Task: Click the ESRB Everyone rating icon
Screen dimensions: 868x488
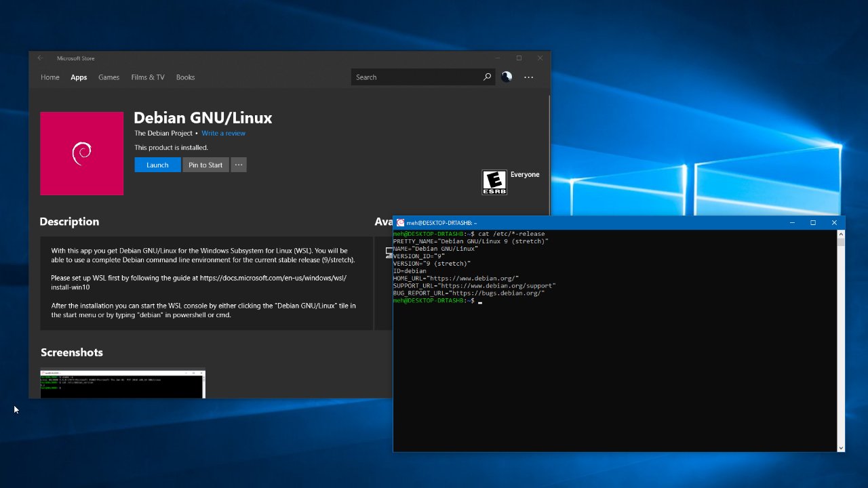Action: coord(494,182)
